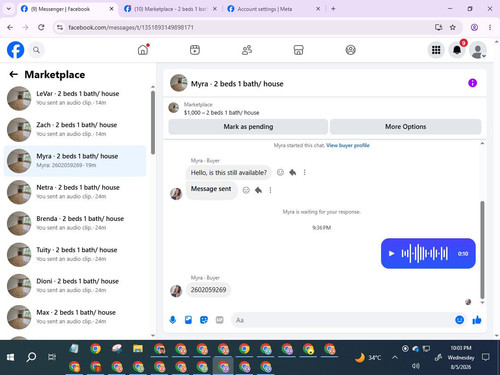This screenshot has height=375, width=500.
Task: Open the Facebook search magnifier
Action: pos(36,50)
